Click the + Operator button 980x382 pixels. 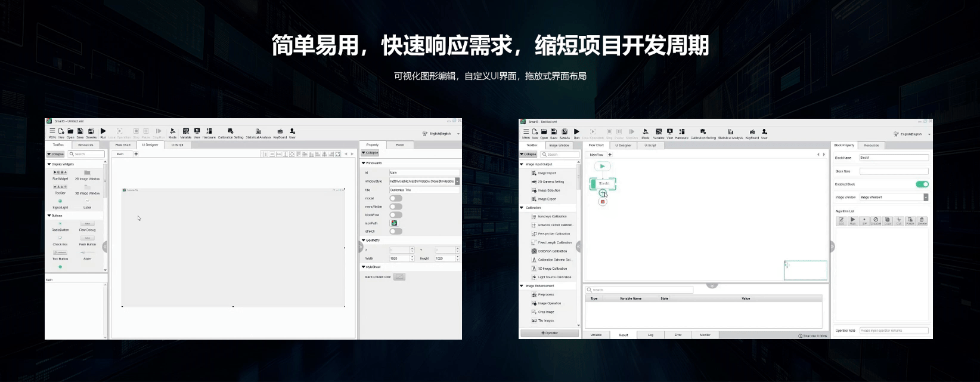pos(550,333)
